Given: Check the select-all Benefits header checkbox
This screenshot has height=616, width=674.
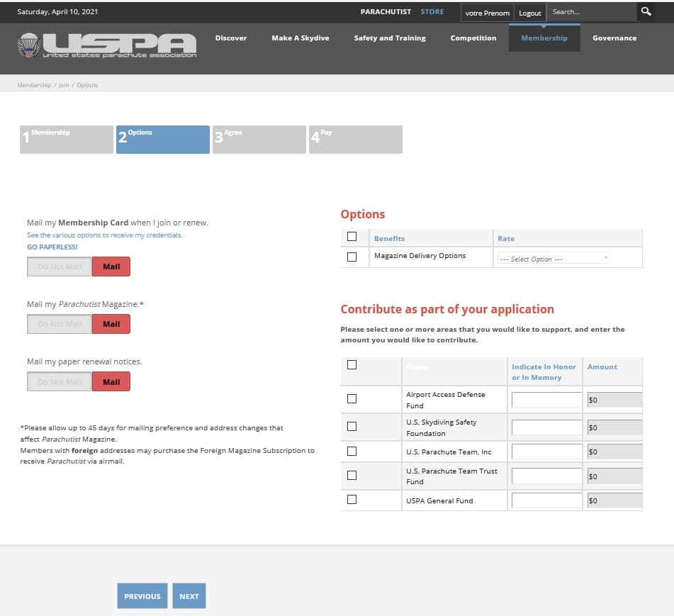Looking at the screenshot, I should click(x=352, y=237).
